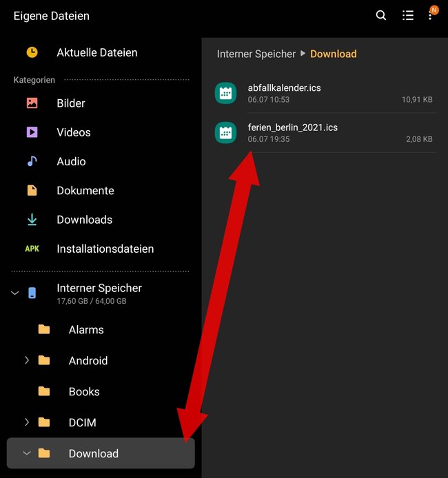Click the clock icon for Aktuelle Dateien
The width and height of the screenshot is (448, 478).
[32, 52]
